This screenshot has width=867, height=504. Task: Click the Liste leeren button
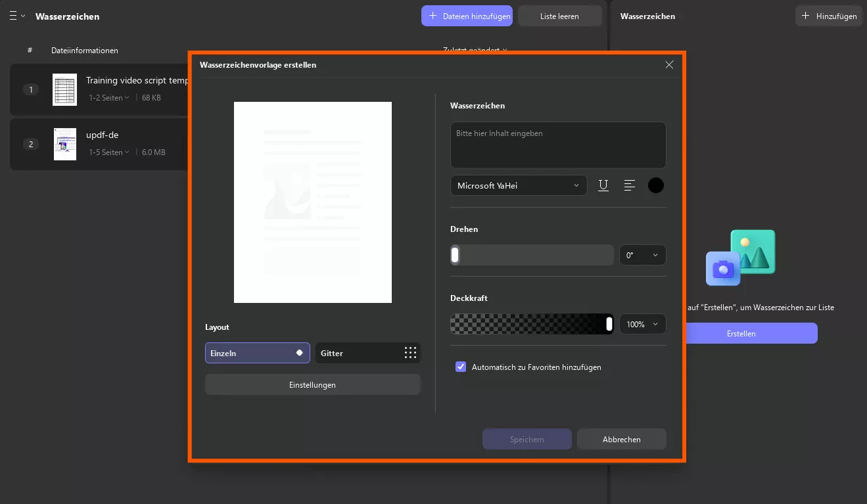pyautogui.click(x=559, y=16)
